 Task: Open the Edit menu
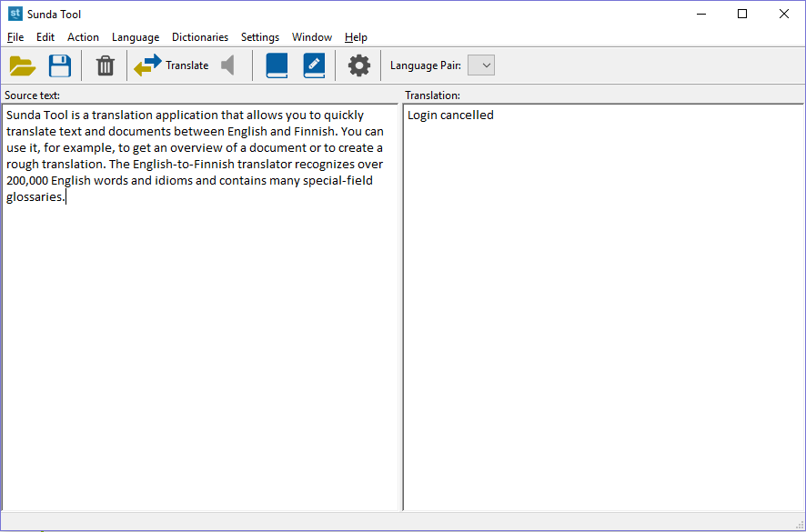tap(45, 37)
